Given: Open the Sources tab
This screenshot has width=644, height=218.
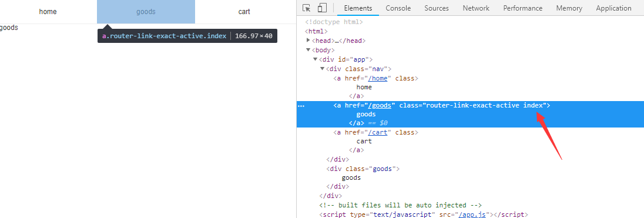Looking at the screenshot, I should click(x=437, y=8).
